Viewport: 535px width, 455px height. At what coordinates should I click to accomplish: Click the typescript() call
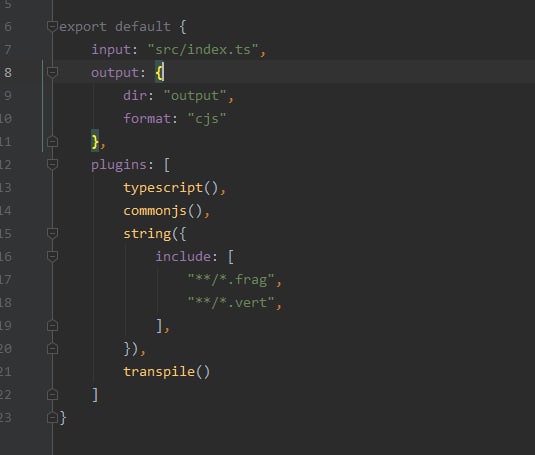171,188
